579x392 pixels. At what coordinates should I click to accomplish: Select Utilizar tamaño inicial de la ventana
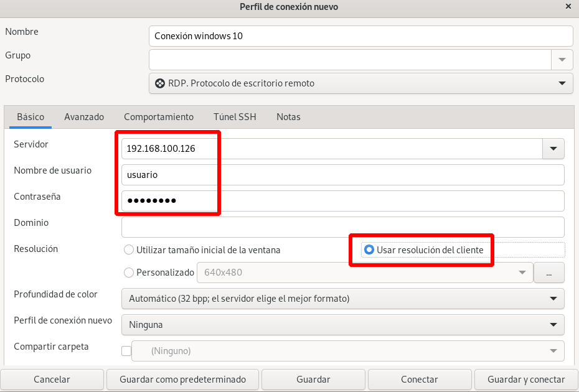pos(129,249)
